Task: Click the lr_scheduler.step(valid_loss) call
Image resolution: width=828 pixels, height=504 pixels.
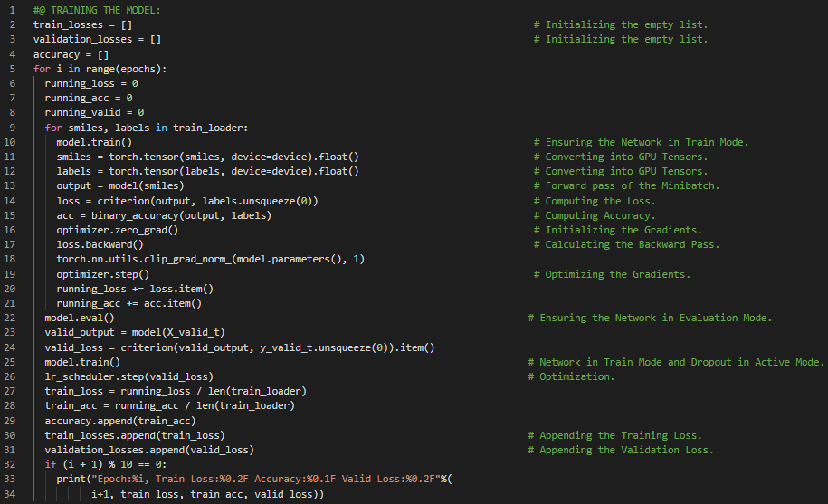Action: tap(128, 376)
